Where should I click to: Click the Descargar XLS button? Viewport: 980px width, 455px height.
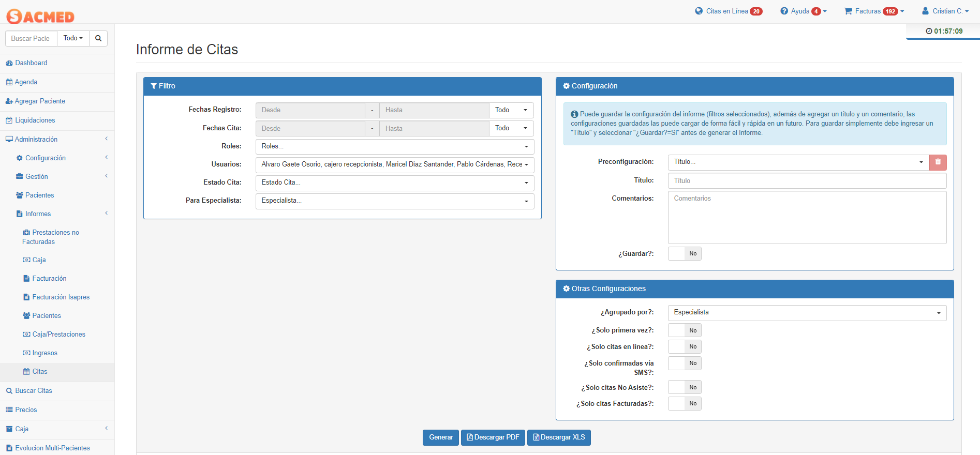click(x=559, y=437)
